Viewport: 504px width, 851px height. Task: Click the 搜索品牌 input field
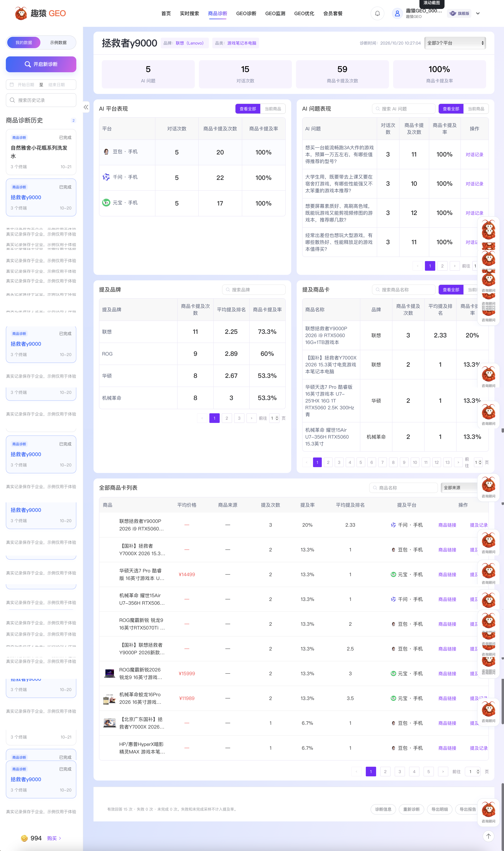tap(254, 290)
